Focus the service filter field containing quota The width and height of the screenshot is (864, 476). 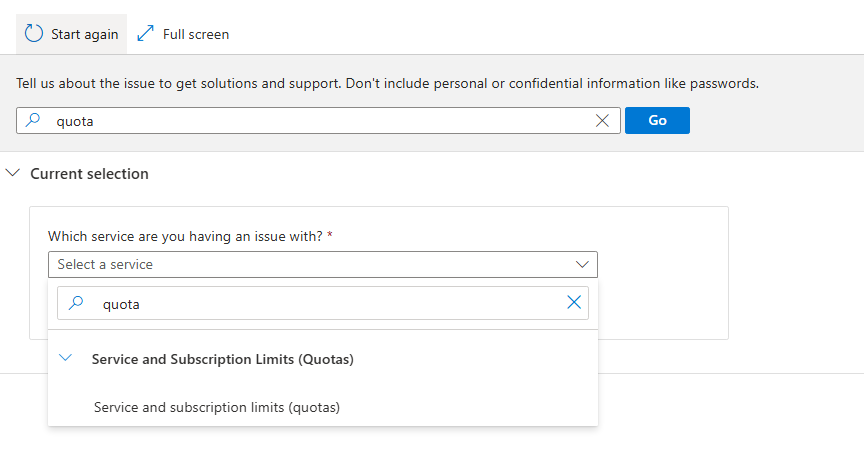[x=323, y=303]
